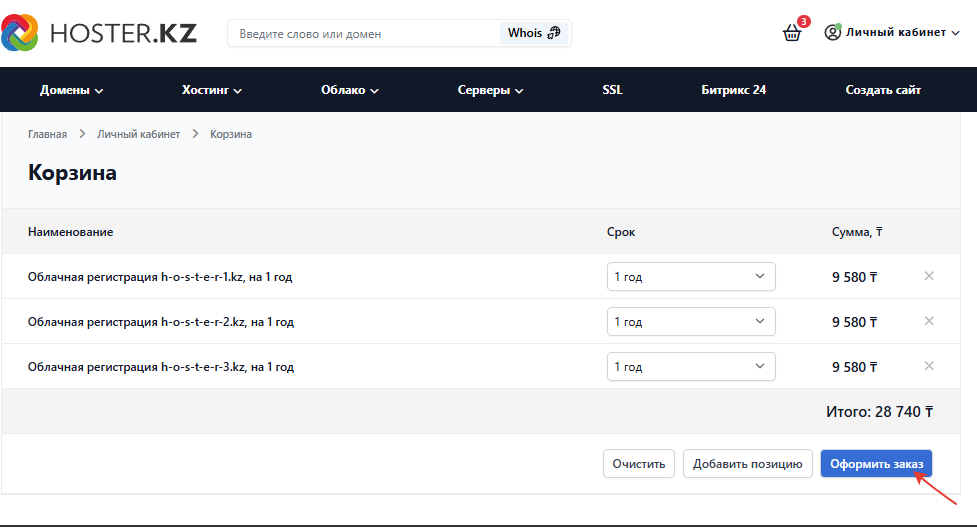Click the Оформить заказ button

click(x=876, y=463)
